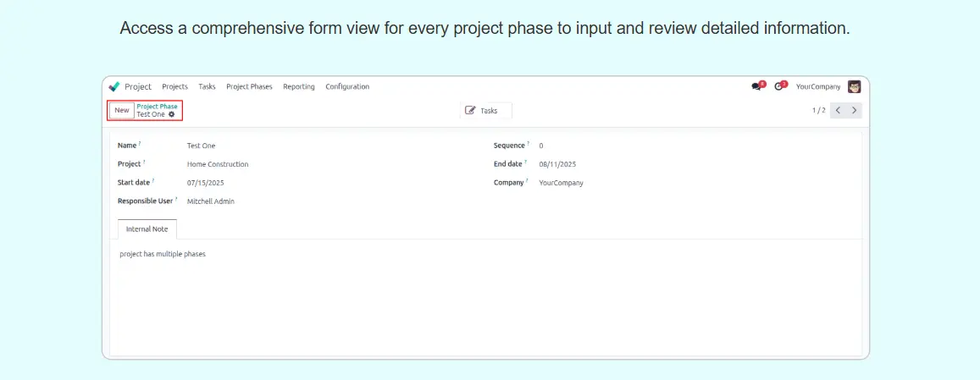Click the user avatar picture

pos(854,86)
